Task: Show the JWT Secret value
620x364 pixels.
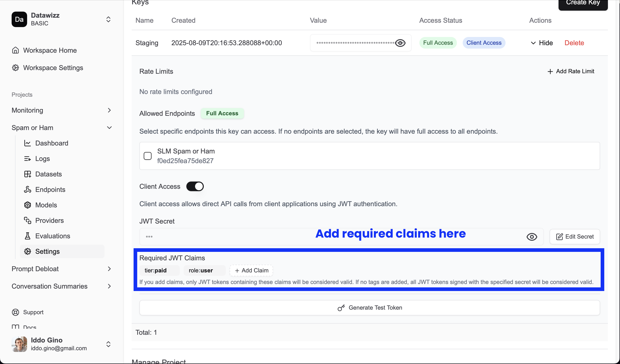Action: [532, 236]
